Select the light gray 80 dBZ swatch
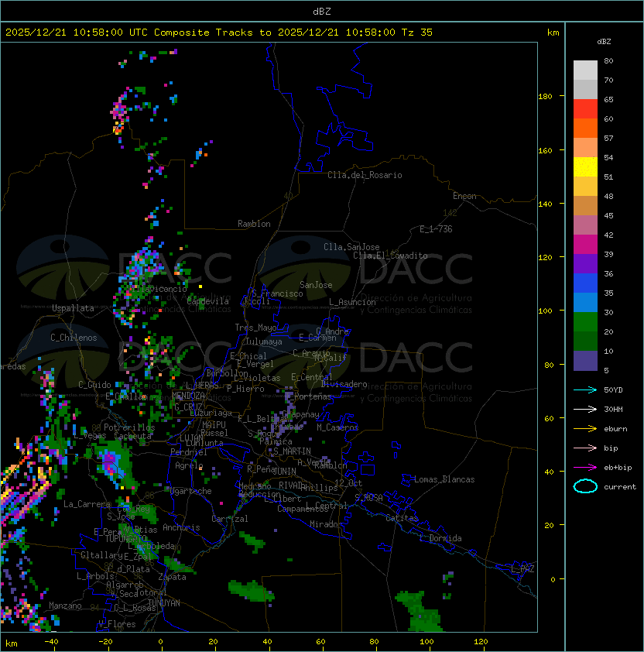This screenshot has width=644, height=652. [x=585, y=70]
